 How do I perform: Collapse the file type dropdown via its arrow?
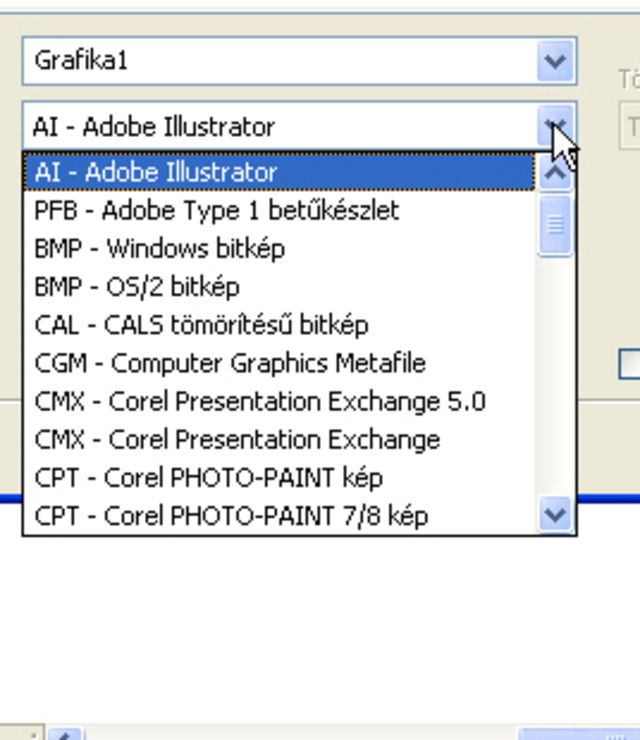click(556, 126)
